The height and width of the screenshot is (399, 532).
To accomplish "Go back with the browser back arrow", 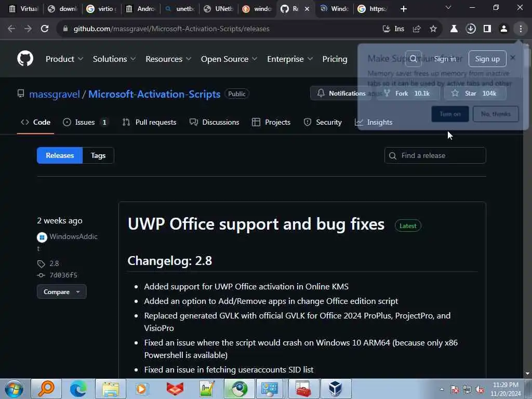I will pos(11,29).
